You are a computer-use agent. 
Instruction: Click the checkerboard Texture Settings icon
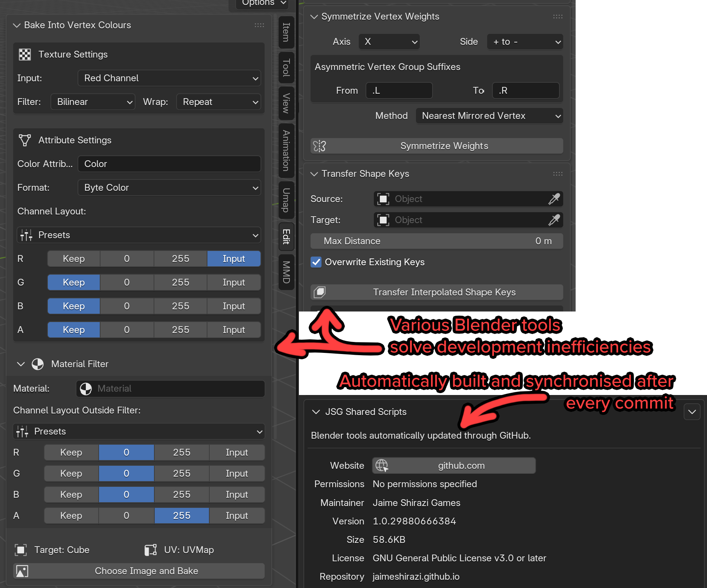[25, 55]
